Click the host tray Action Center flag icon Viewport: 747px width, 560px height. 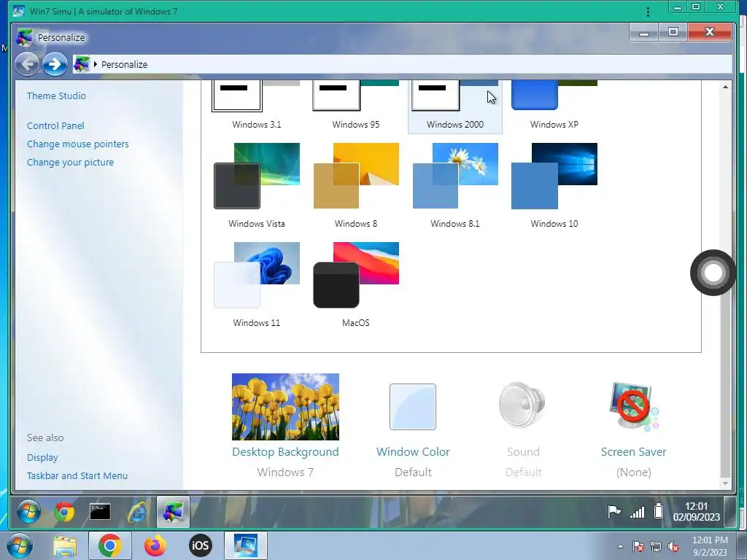pos(638,547)
